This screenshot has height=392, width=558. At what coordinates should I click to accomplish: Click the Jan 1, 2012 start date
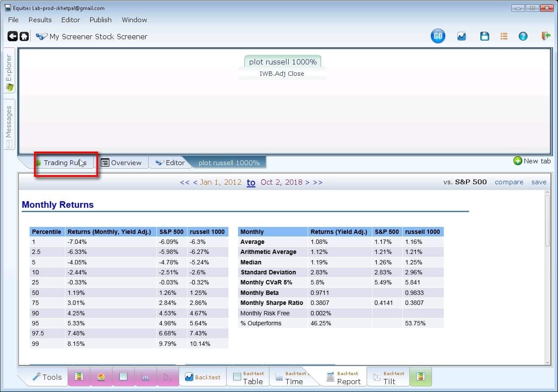[x=221, y=182]
